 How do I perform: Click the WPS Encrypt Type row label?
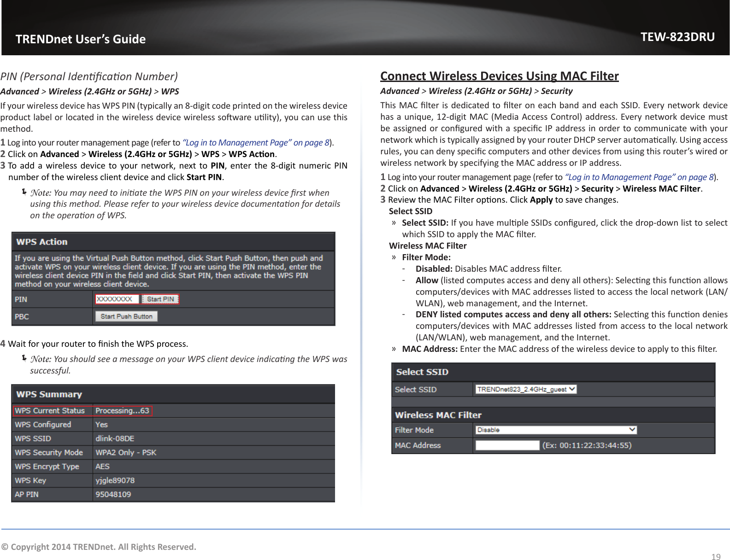coord(47,467)
